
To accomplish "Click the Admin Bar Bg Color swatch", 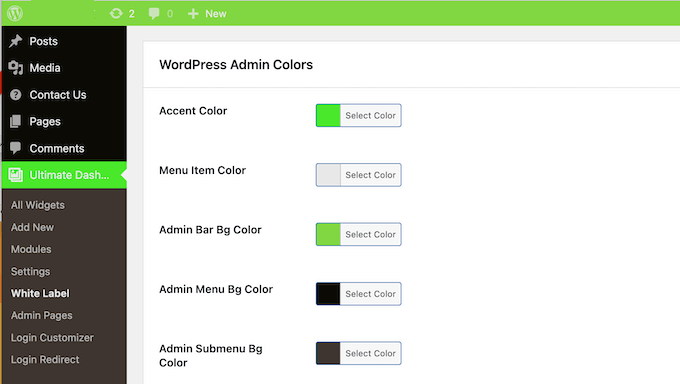I will tap(328, 234).
